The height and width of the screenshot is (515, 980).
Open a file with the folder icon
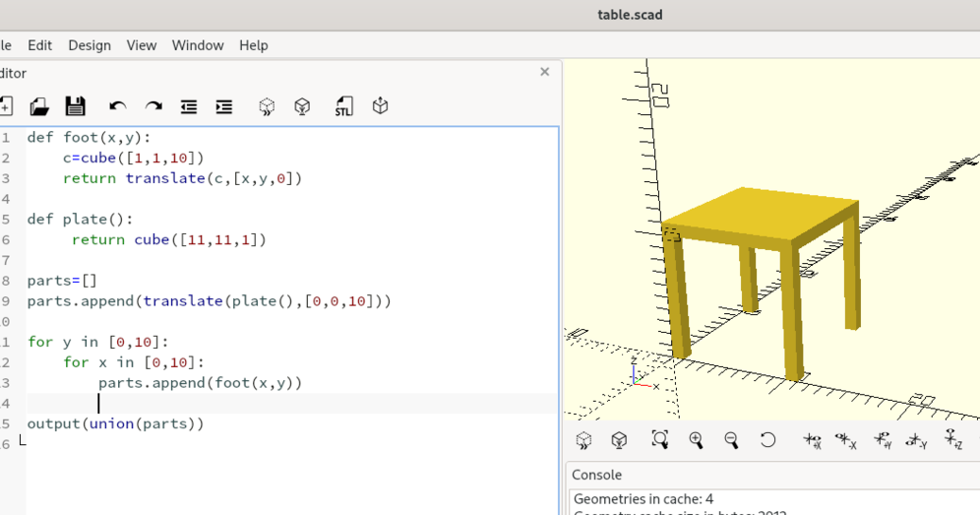click(39, 106)
